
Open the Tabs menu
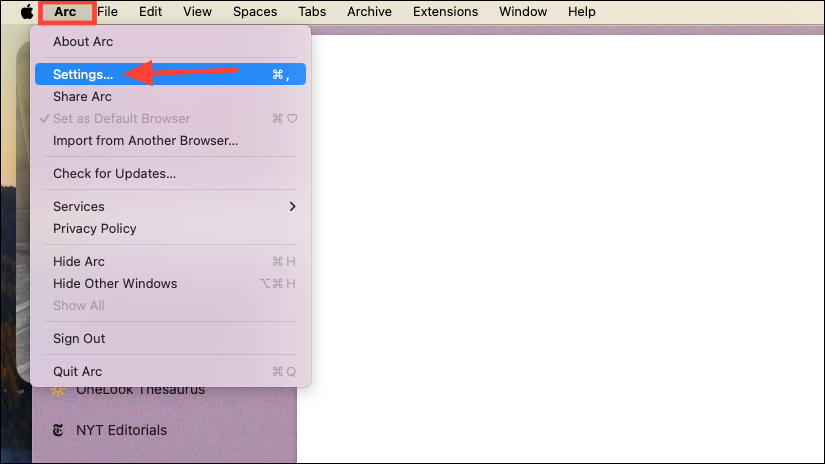pos(312,12)
